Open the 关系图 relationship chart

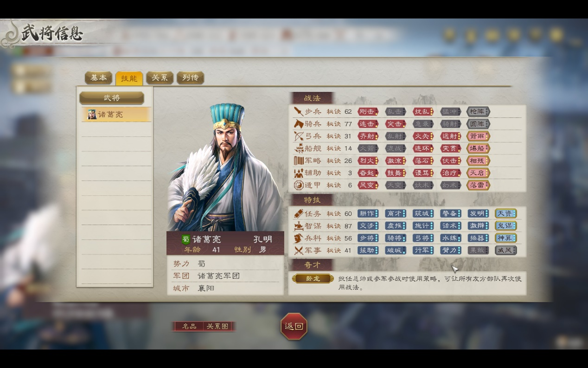tap(217, 326)
